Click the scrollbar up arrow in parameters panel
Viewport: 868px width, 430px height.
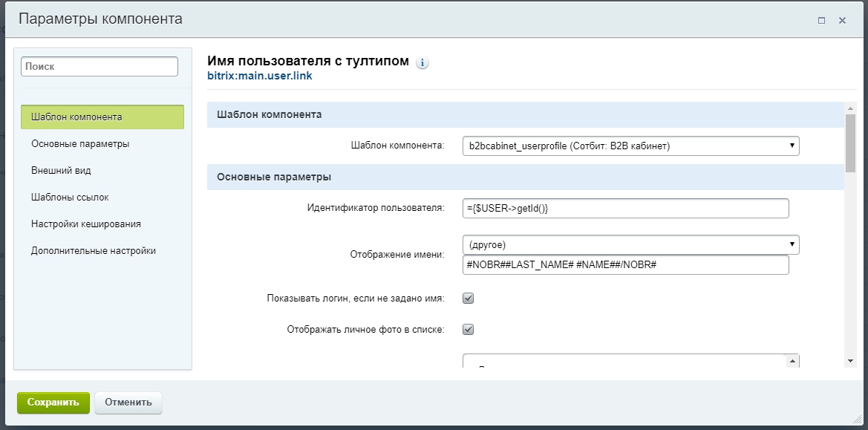coord(850,108)
